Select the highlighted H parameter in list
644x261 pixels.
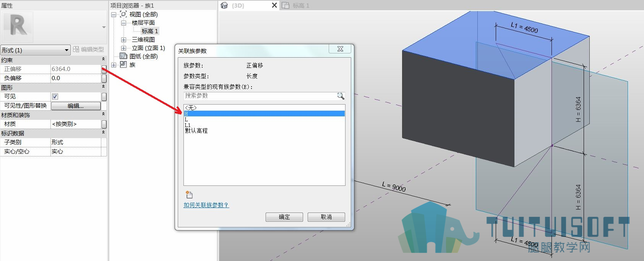(x=264, y=114)
